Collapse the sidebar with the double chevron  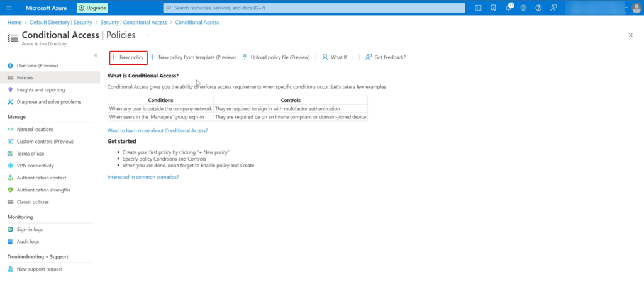tap(96, 55)
